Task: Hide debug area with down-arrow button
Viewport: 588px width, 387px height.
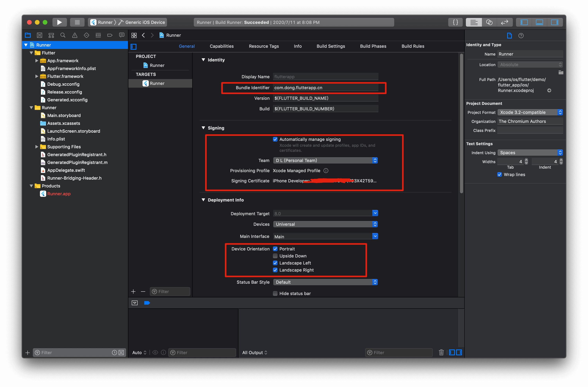Action: tap(135, 303)
